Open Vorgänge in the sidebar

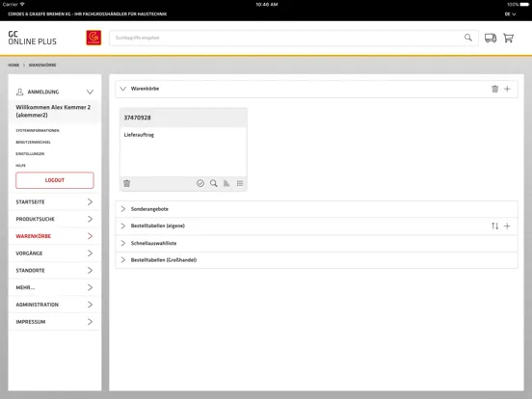(54, 253)
